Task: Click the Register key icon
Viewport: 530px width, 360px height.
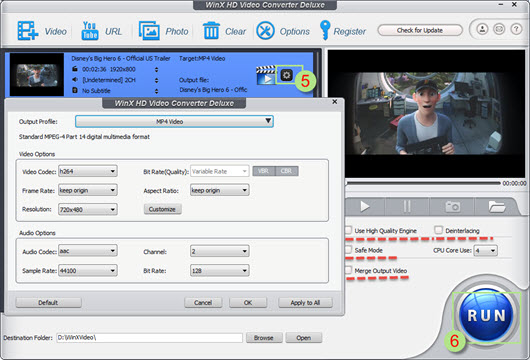Action: click(x=325, y=30)
